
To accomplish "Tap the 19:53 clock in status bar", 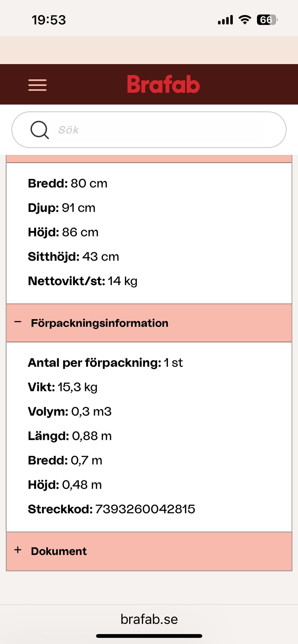I will coord(49,20).
